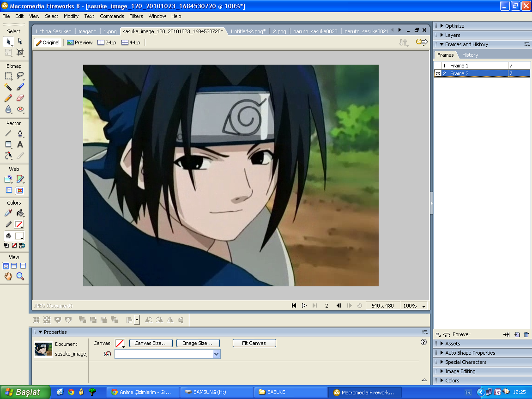532x399 pixels.
Task: Expand the Auto Shape Properties panel
Action: click(442, 353)
